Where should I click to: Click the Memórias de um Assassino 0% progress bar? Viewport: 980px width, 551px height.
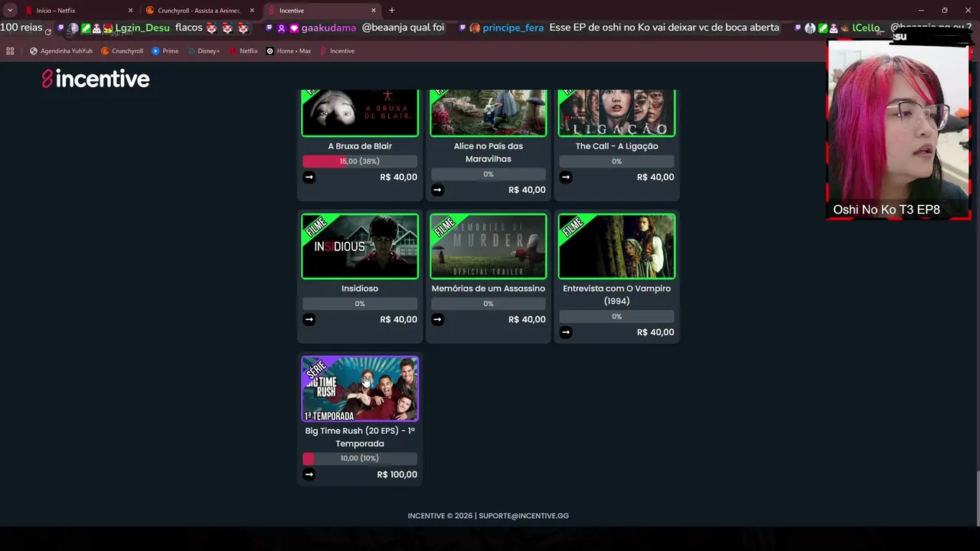488,304
